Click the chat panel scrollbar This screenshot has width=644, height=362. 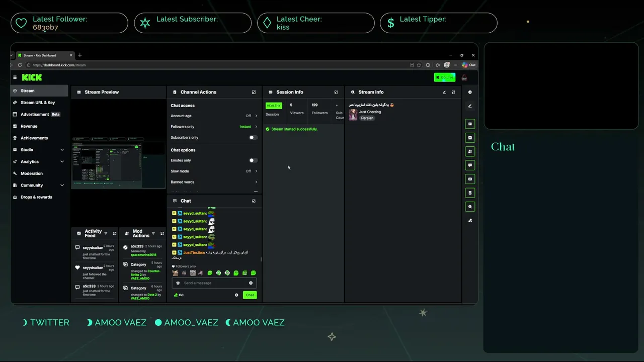pos(261,259)
